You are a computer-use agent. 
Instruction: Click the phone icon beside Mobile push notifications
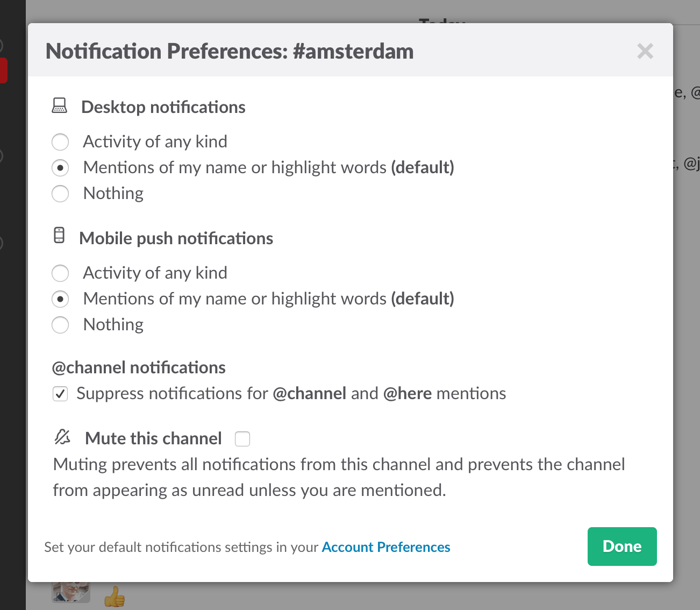tap(58, 236)
